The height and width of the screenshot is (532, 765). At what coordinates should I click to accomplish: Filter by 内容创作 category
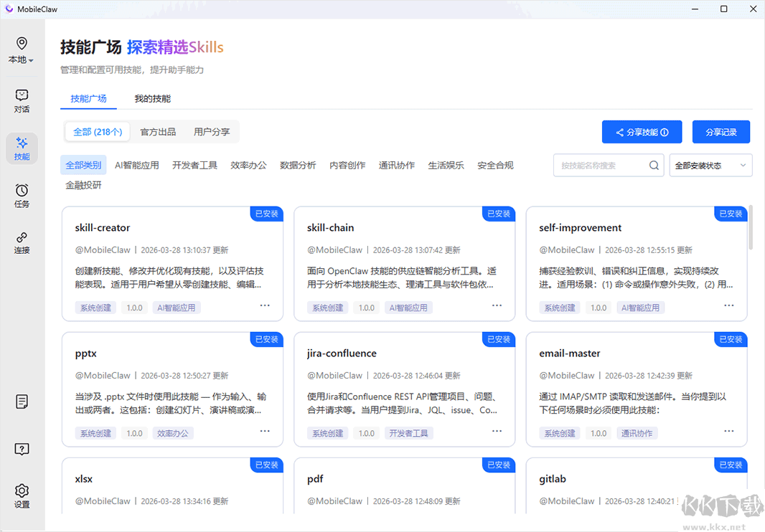click(347, 166)
